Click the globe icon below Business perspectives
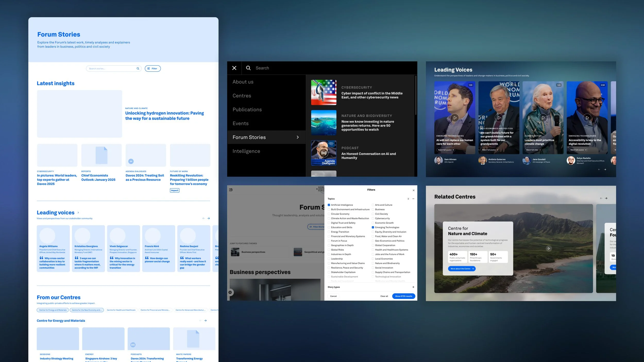The height and width of the screenshot is (362, 644). tap(230, 292)
